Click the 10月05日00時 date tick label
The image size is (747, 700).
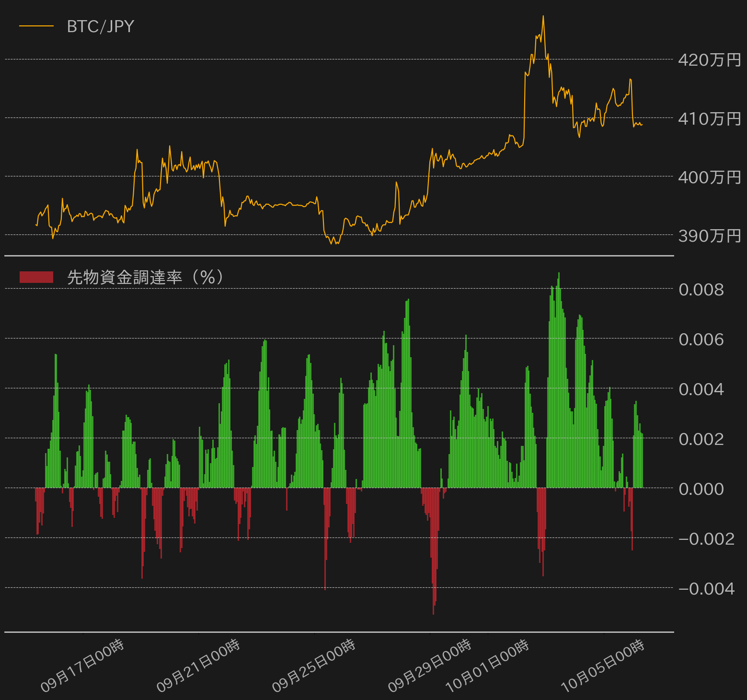(603, 666)
